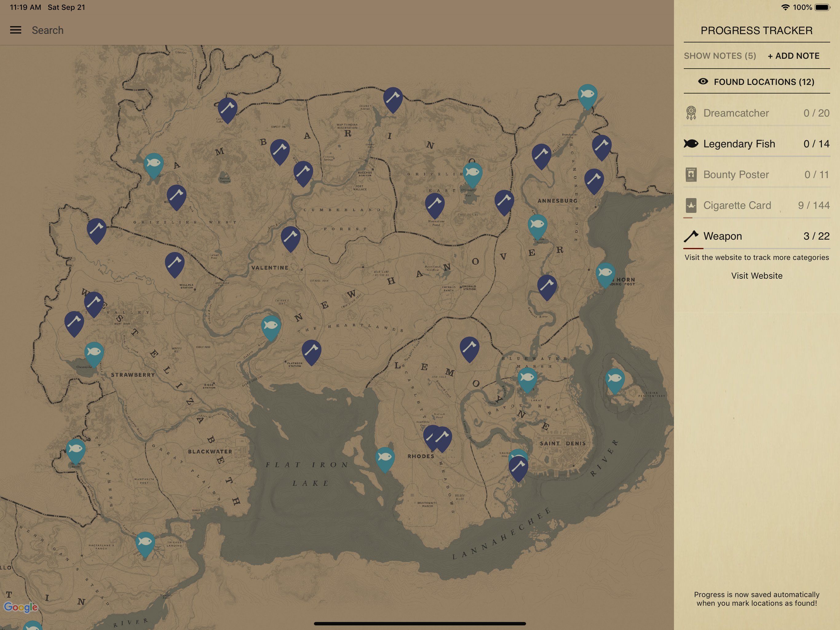Click the Valentine town label
The image size is (840, 630).
click(x=270, y=268)
